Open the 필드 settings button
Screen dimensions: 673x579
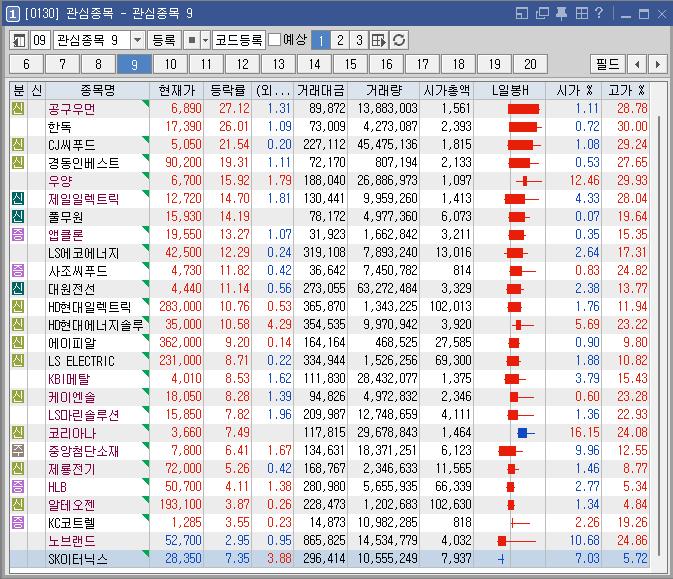click(608, 64)
